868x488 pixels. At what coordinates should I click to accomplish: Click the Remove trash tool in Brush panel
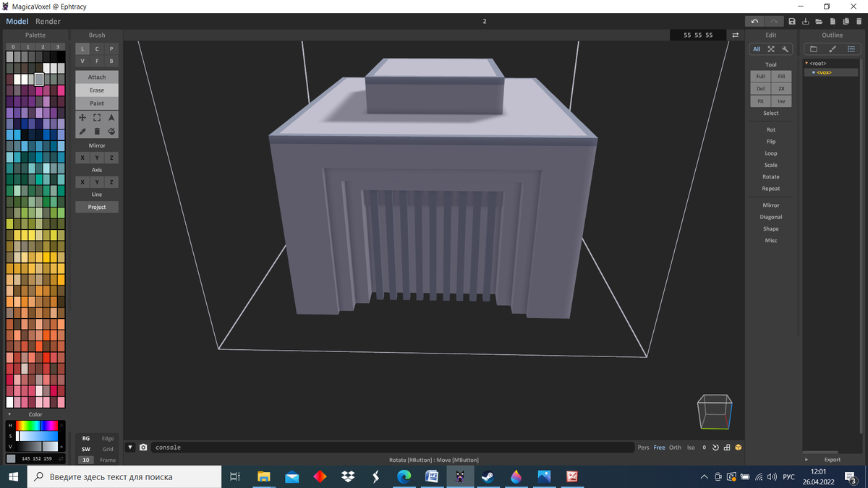(x=97, y=131)
